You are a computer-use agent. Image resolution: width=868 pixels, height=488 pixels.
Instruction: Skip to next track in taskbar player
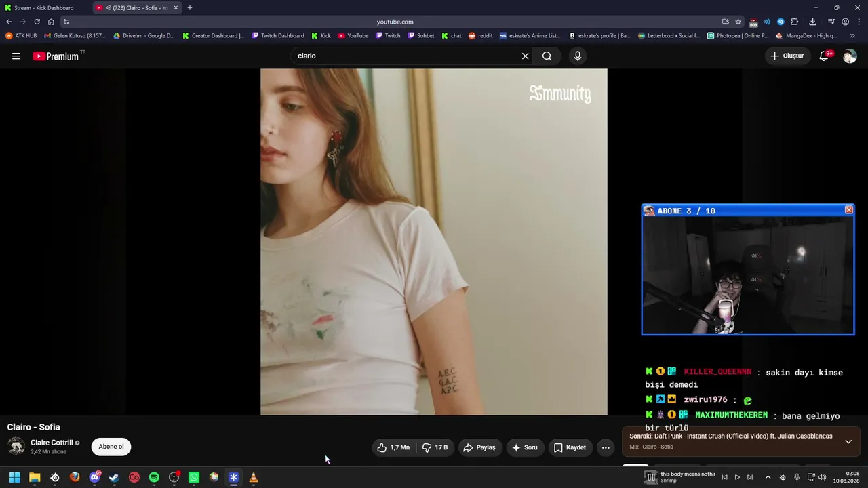point(750,477)
